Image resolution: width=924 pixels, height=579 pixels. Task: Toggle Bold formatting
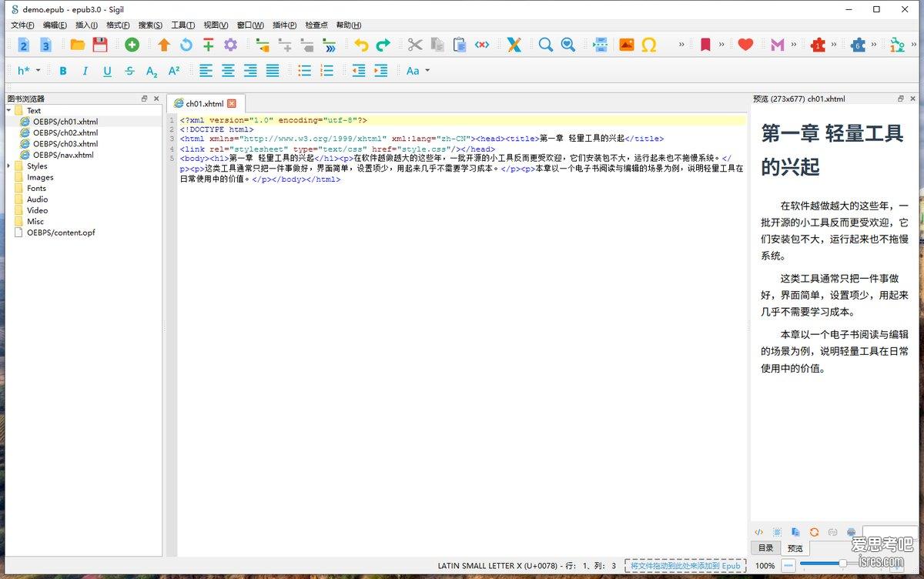[63, 71]
